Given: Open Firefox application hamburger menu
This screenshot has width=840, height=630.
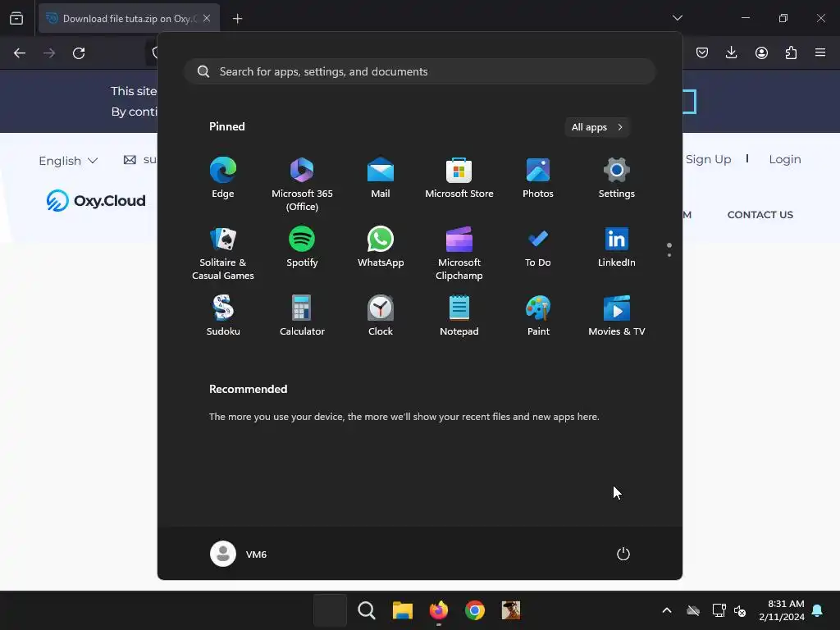Looking at the screenshot, I should (820, 52).
